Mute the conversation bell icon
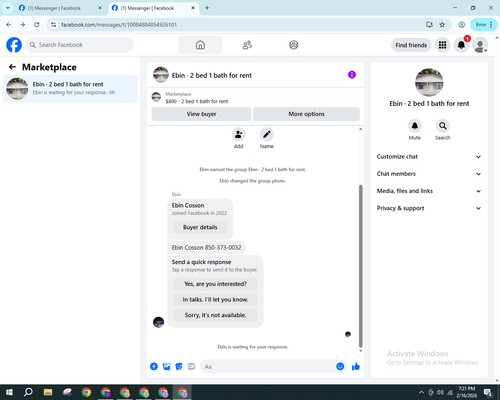 (x=415, y=126)
